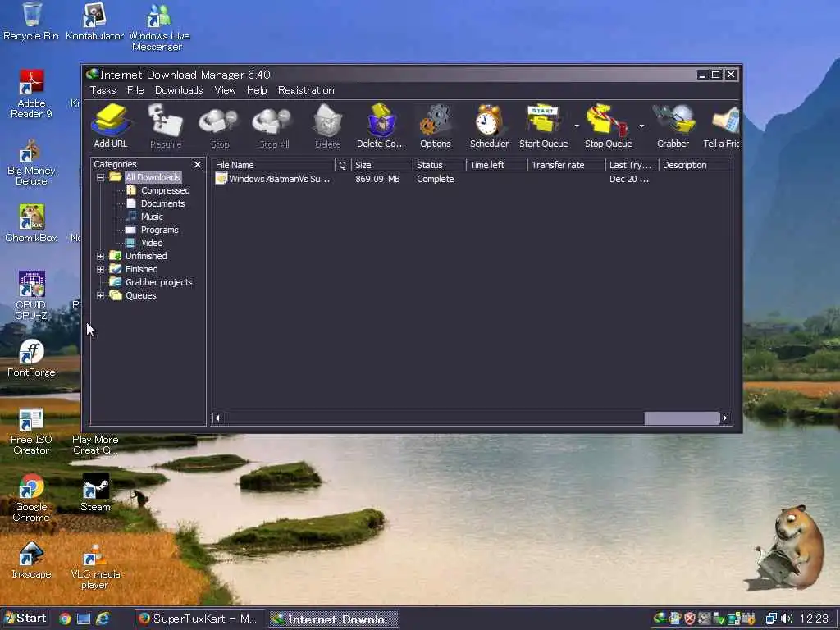Open the Grabber tool icon
Screen dimensions: 840x630
tap(673, 126)
